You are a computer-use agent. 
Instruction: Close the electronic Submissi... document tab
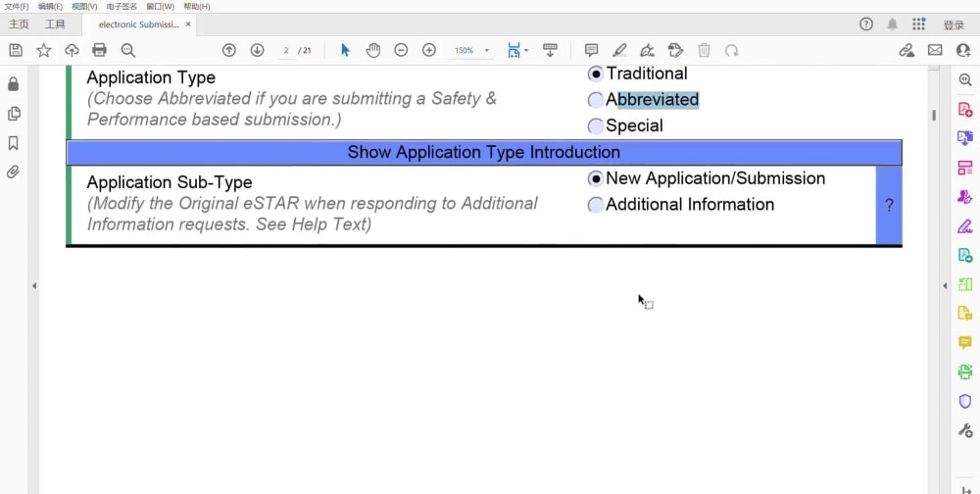(x=188, y=25)
